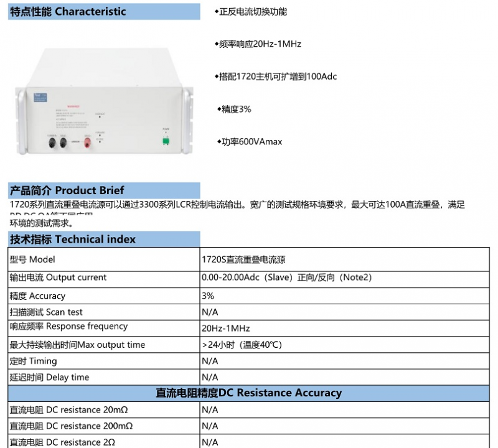Click the "3%" value in Accuracy row

point(208,296)
